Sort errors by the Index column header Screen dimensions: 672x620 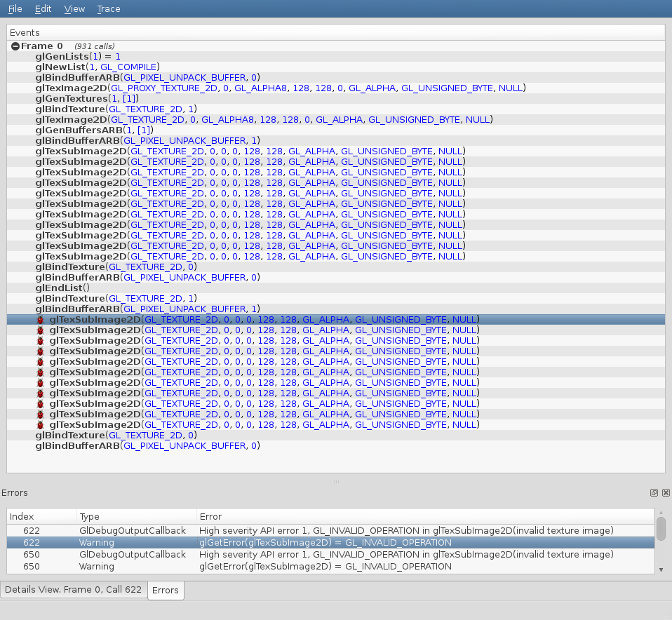(x=41, y=517)
